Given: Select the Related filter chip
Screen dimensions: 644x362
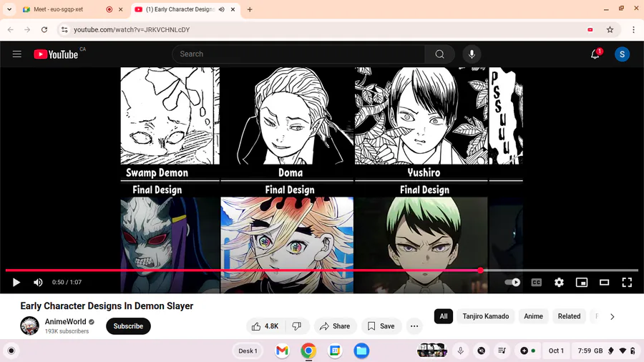Looking at the screenshot, I should click(569, 316).
